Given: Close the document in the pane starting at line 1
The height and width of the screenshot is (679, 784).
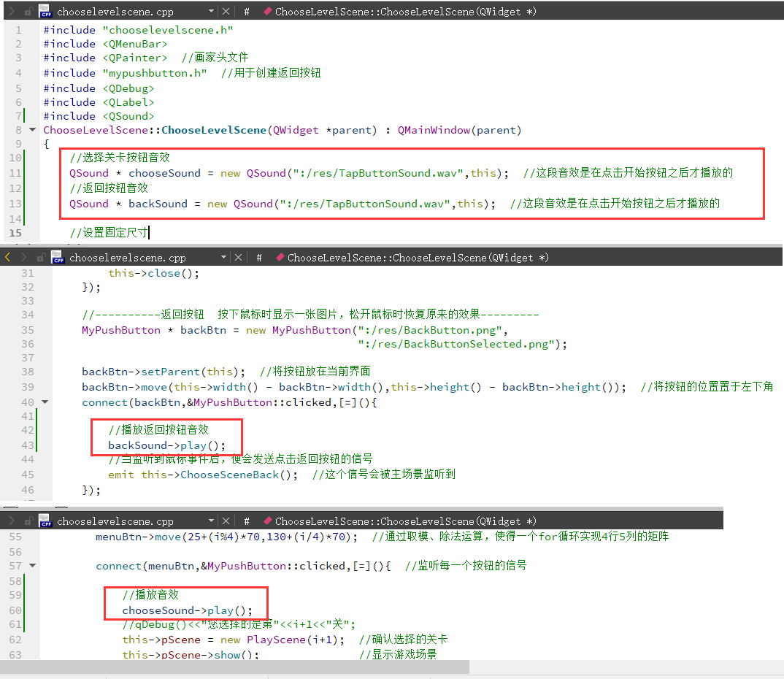Looking at the screenshot, I should pos(226,11).
